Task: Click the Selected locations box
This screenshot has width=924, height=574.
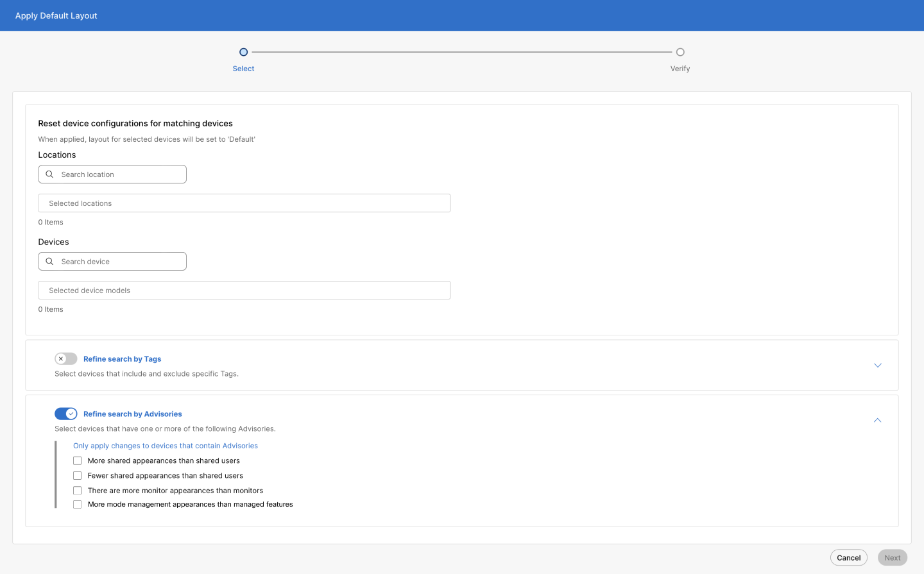Action: tap(244, 203)
